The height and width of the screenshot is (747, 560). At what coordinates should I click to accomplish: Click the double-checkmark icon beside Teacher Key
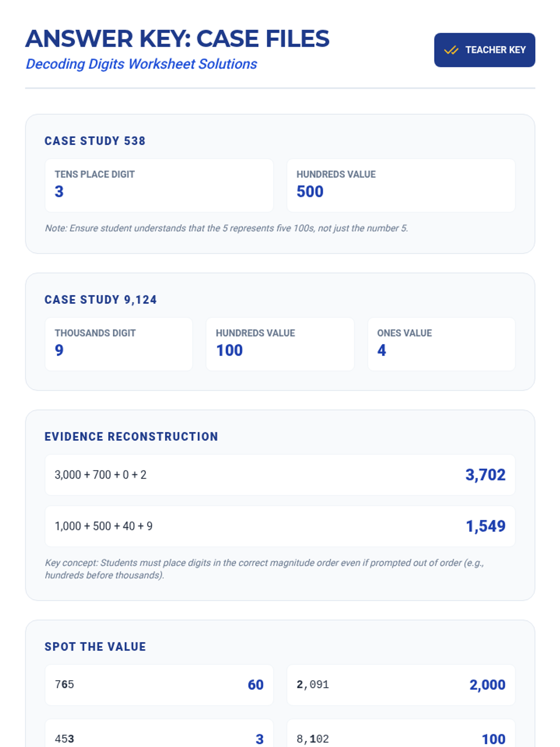451,50
